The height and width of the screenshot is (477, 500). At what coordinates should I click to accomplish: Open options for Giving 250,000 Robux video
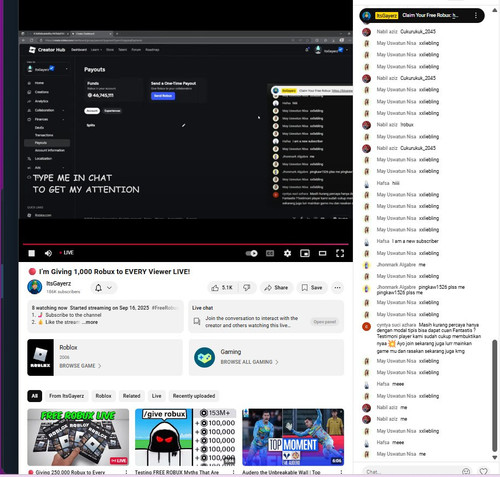pos(126,472)
